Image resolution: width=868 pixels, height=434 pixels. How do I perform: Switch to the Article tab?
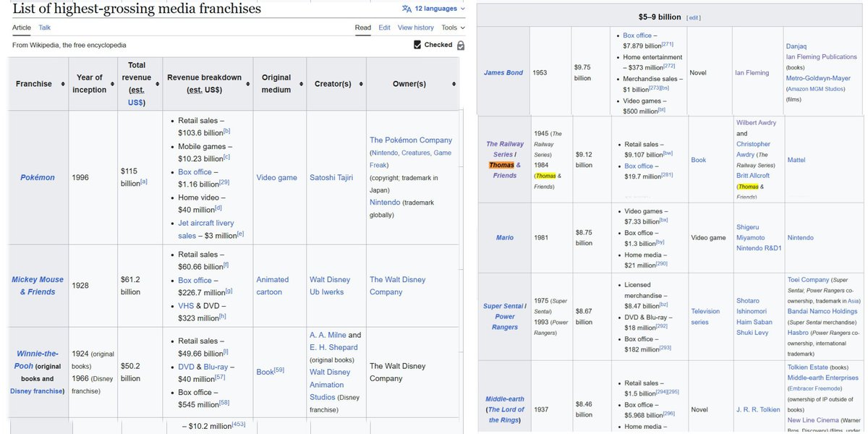click(21, 27)
